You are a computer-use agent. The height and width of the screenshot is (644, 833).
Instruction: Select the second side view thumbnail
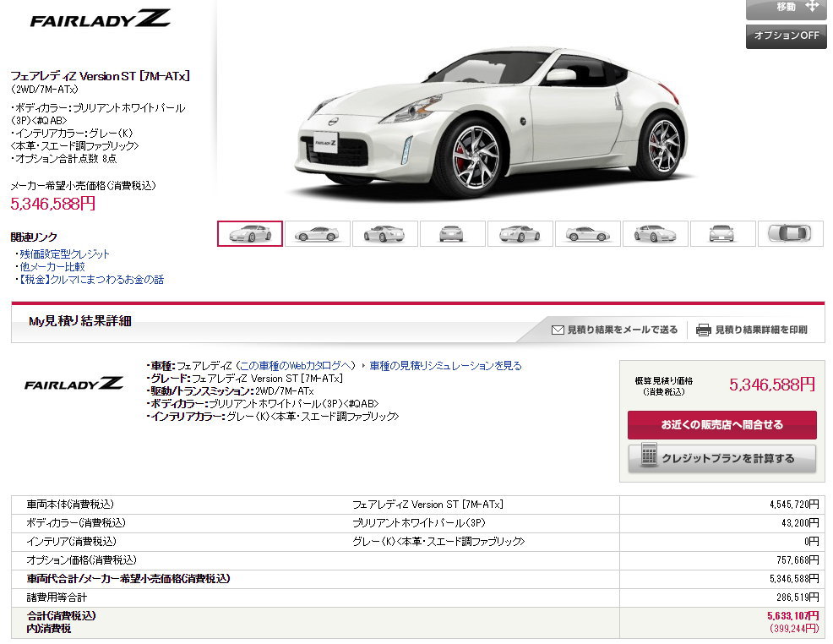click(x=317, y=234)
